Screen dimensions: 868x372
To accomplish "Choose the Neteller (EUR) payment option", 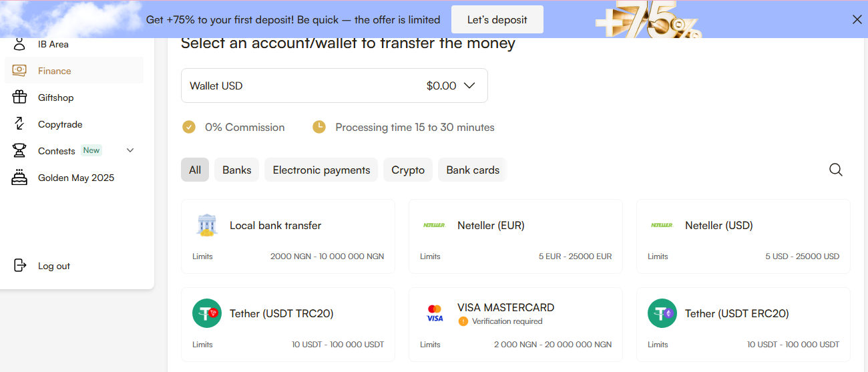I will [515, 236].
